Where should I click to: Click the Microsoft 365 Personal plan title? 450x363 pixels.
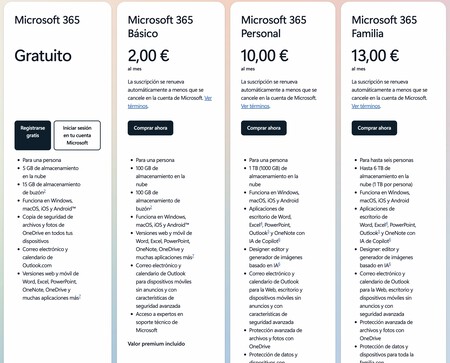coord(274,27)
